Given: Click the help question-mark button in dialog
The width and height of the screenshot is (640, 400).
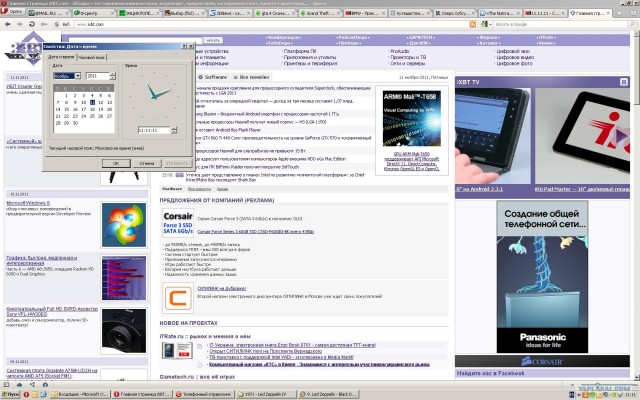Looking at the screenshot, I should click(x=184, y=47).
